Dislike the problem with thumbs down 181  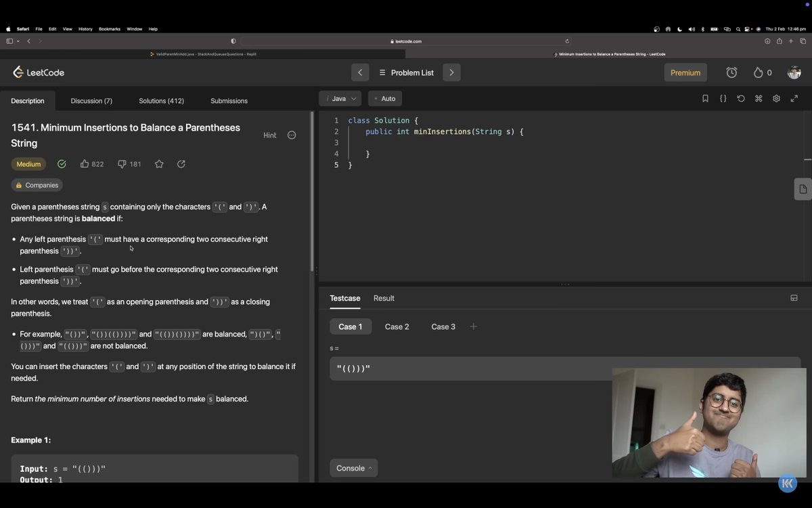pyautogui.click(x=129, y=164)
